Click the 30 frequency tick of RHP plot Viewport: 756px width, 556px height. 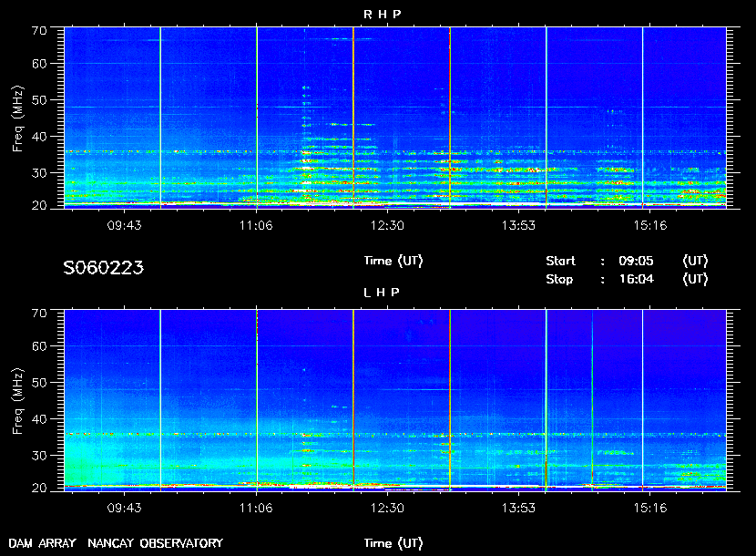coord(39,173)
